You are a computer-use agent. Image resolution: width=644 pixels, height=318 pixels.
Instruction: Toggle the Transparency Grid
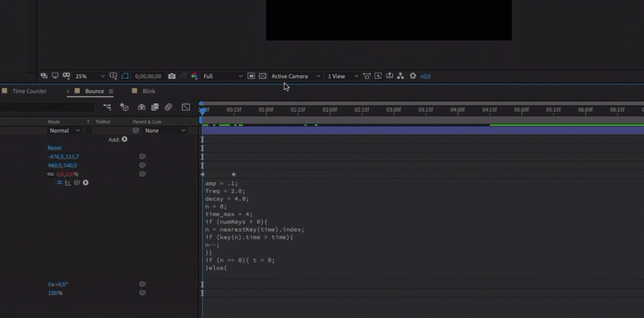pos(263,76)
